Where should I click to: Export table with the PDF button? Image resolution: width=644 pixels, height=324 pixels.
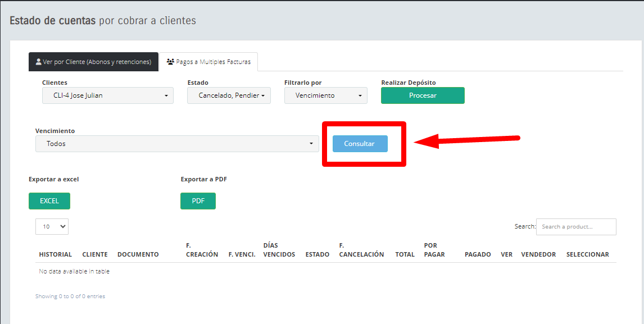[x=198, y=201]
